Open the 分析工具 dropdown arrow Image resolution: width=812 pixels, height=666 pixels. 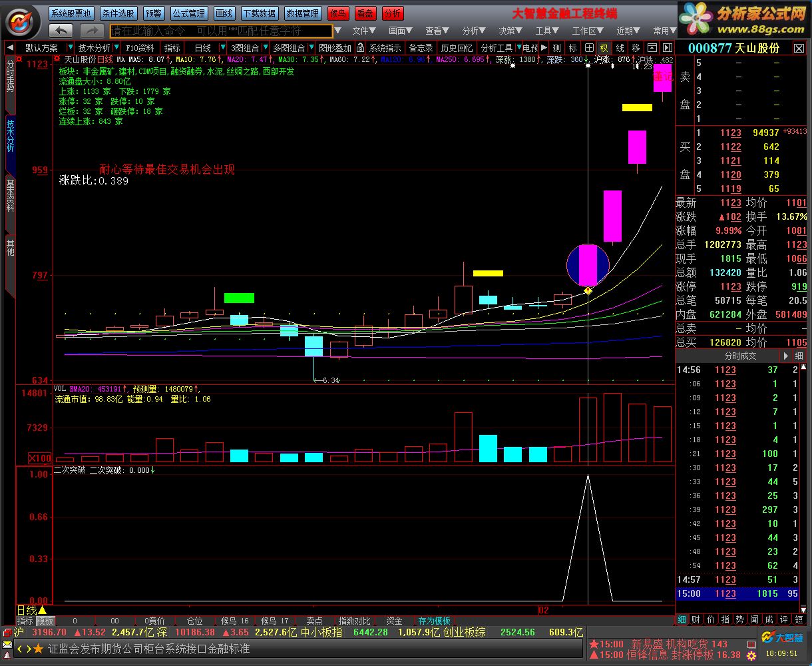coord(518,48)
